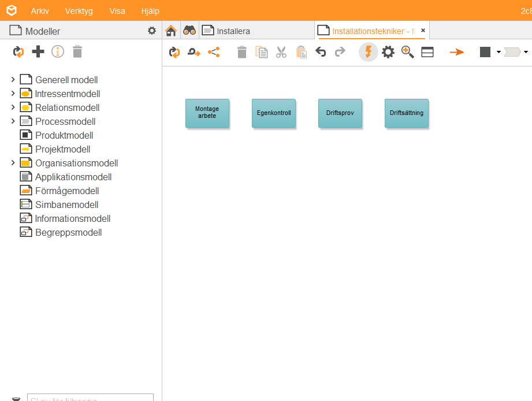
Task: Open the magnifier zoom tool
Action: [408, 53]
